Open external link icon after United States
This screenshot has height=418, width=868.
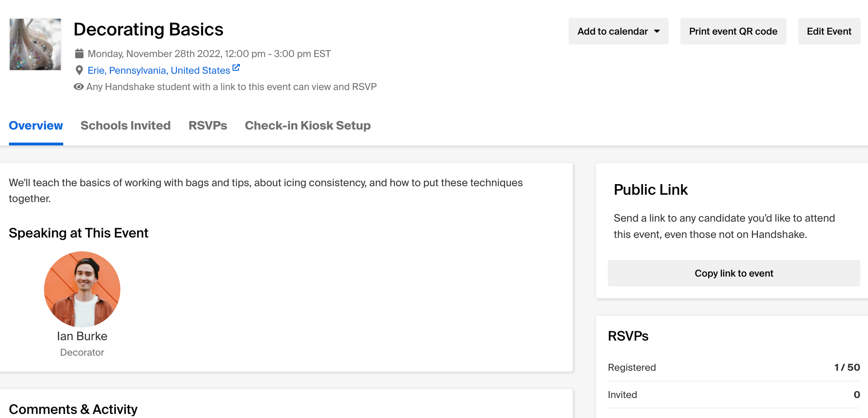coord(236,68)
